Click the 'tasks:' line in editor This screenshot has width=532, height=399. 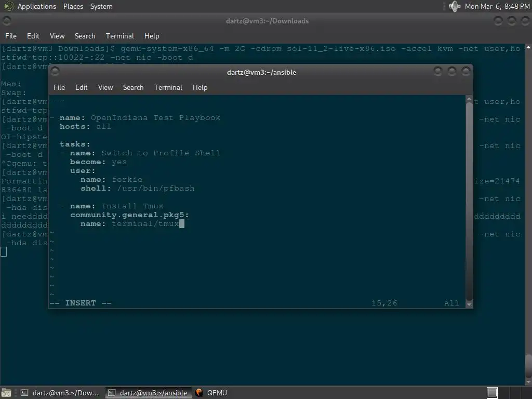[75, 144]
